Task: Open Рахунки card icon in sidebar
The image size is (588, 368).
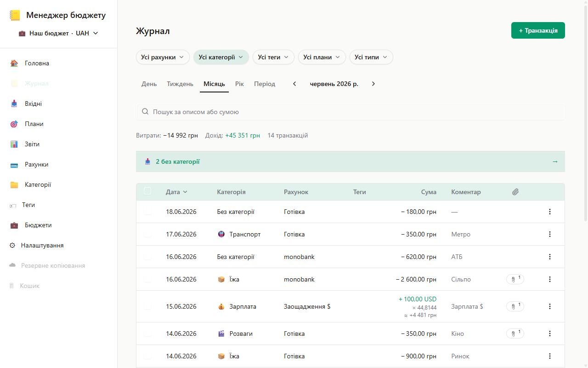Action: coord(14,164)
